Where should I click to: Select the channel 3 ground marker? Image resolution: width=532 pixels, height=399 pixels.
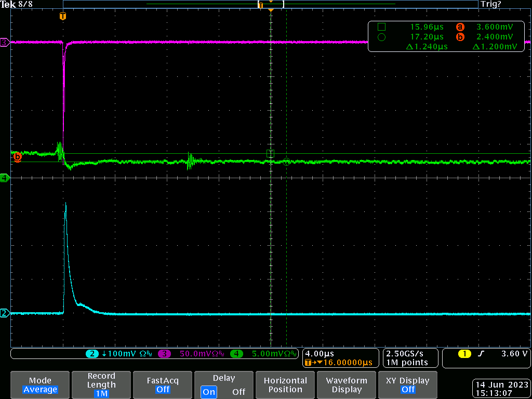[x=5, y=43]
